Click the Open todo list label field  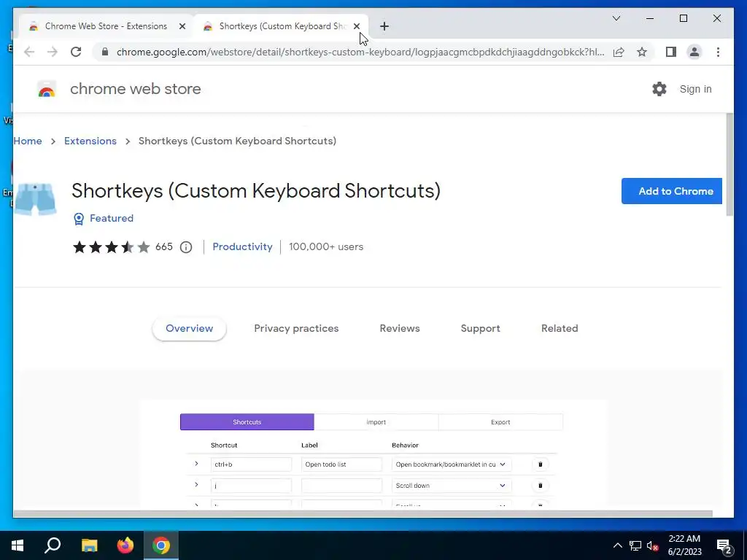pos(341,464)
